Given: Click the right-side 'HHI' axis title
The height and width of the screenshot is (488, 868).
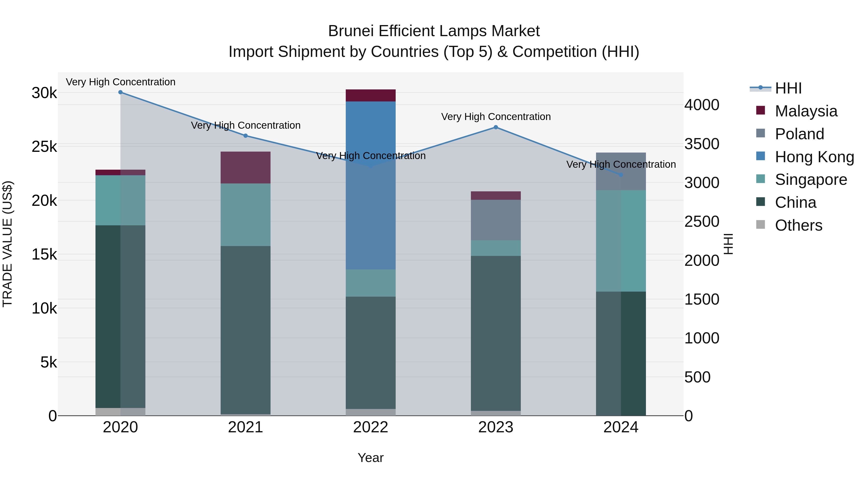Looking at the screenshot, I should pyautogui.click(x=728, y=244).
